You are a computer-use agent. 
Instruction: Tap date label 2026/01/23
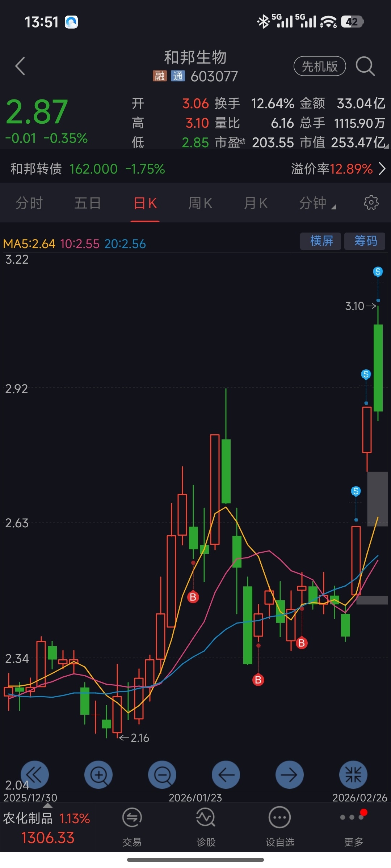tap(195, 797)
